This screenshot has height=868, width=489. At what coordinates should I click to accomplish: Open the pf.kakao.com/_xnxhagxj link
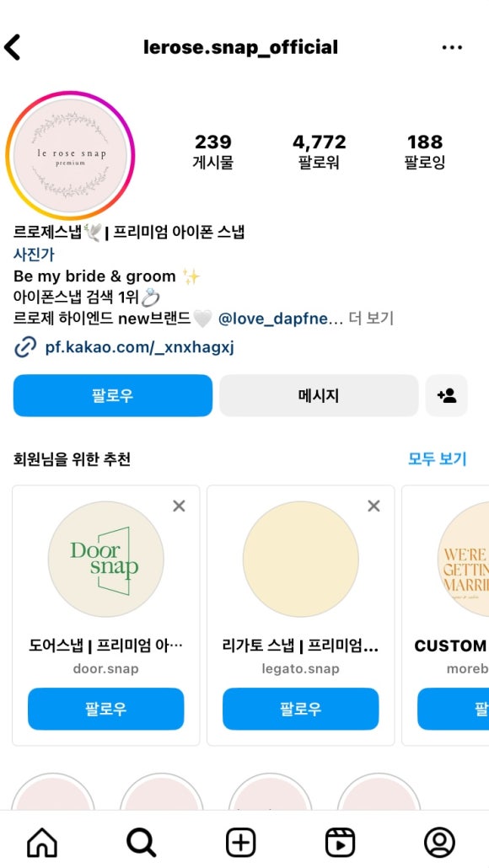pyautogui.click(x=140, y=348)
